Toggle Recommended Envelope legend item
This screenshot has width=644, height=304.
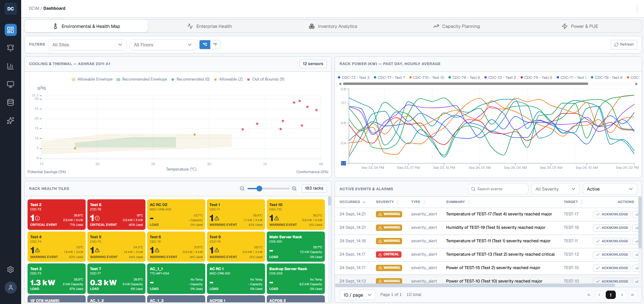pyautogui.click(x=142, y=79)
